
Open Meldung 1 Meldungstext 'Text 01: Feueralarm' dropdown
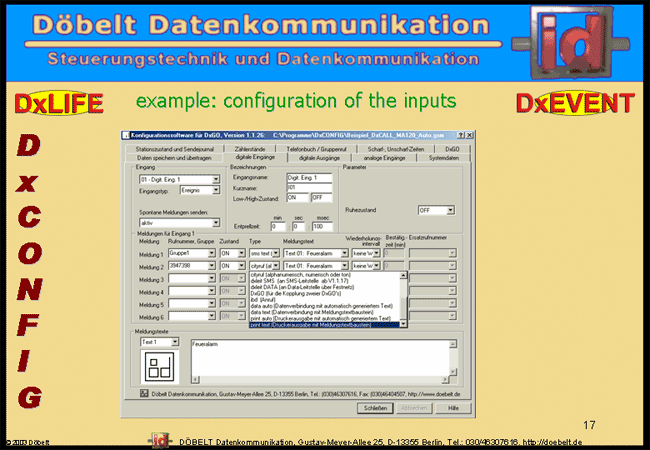pyautogui.click(x=344, y=253)
